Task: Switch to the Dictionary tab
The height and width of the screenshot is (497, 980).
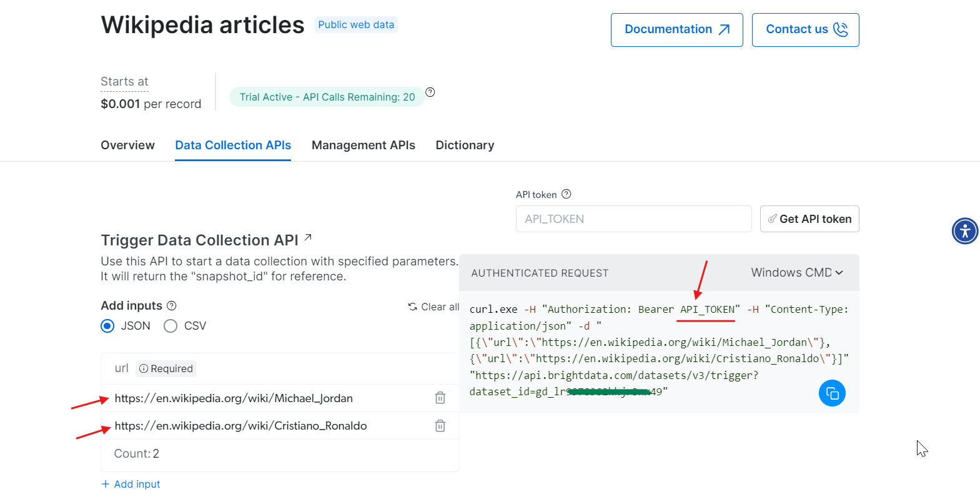Action: [465, 145]
